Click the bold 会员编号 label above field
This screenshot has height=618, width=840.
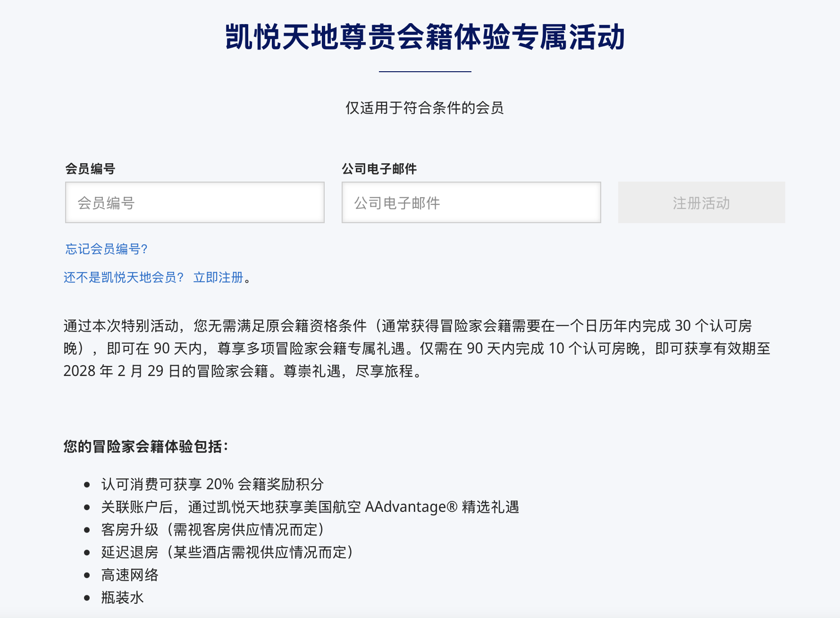pyautogui.click(x=90, y=169)
